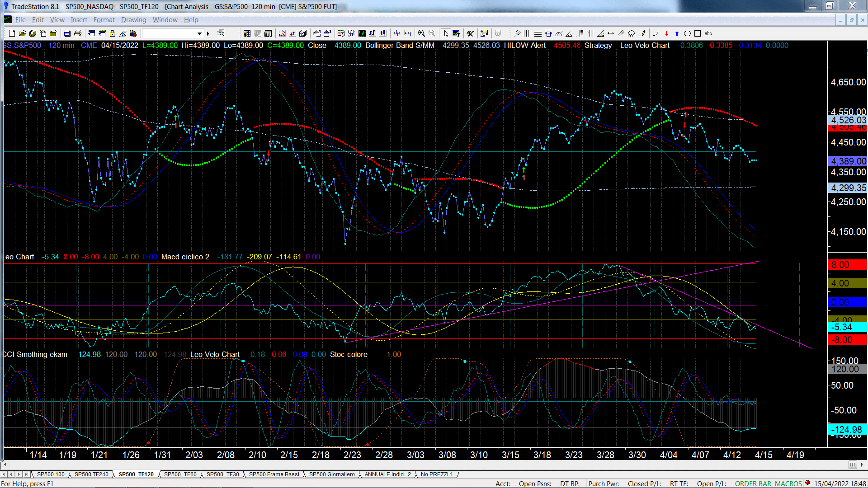Click ORDER BAR in status bar

(753, 483)
